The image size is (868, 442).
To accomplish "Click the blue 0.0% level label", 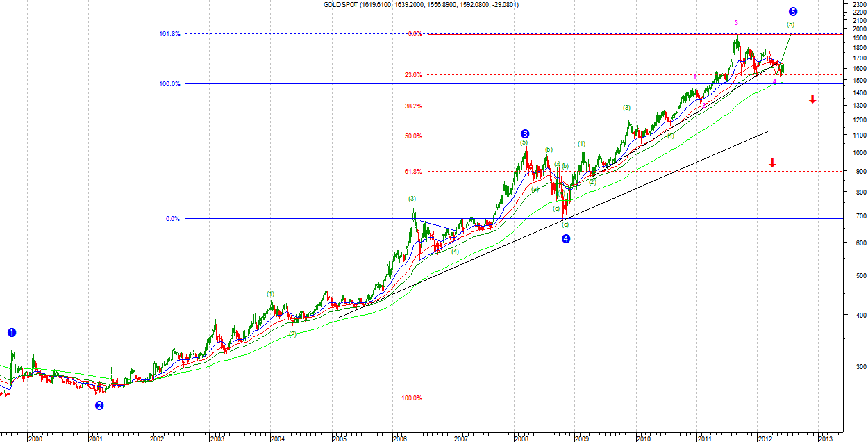I will 173,219.
